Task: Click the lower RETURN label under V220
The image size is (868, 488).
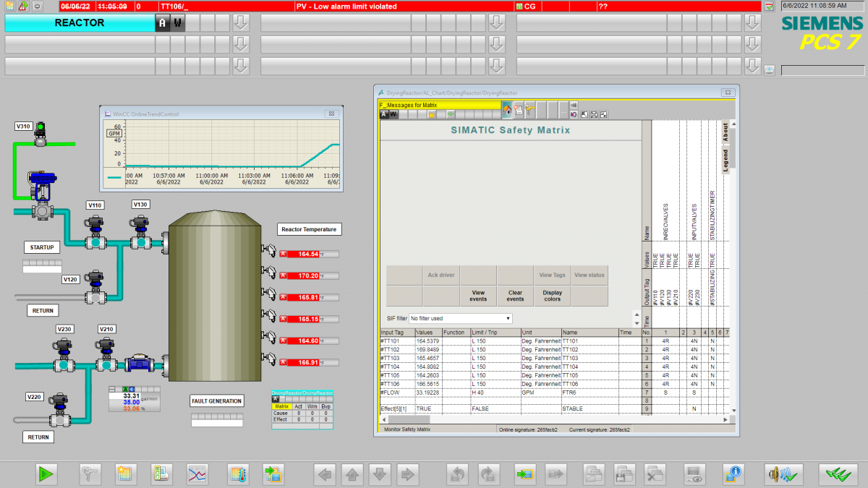Action: coord(38,437)
